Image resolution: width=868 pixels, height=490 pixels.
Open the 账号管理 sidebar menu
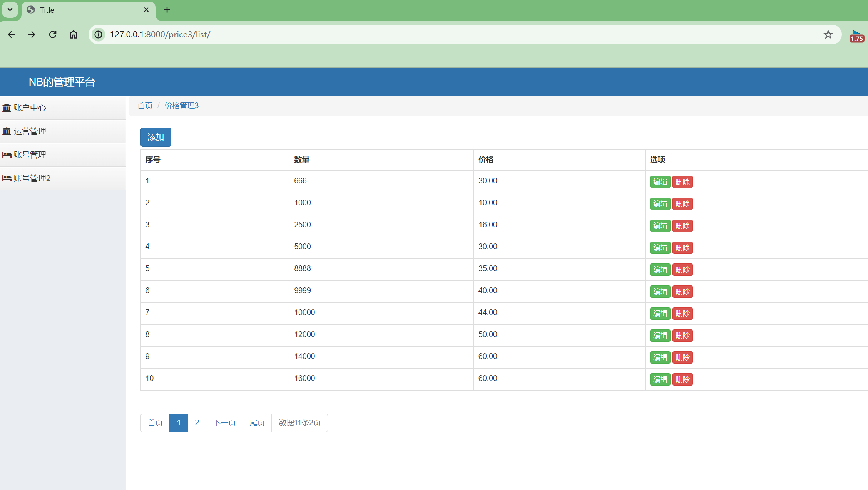63,155
